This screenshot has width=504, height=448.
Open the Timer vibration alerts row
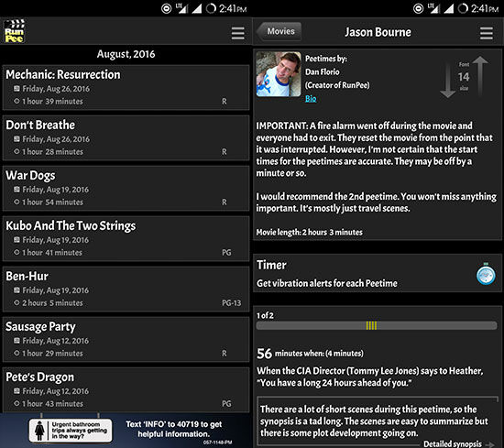click(378, 273)
